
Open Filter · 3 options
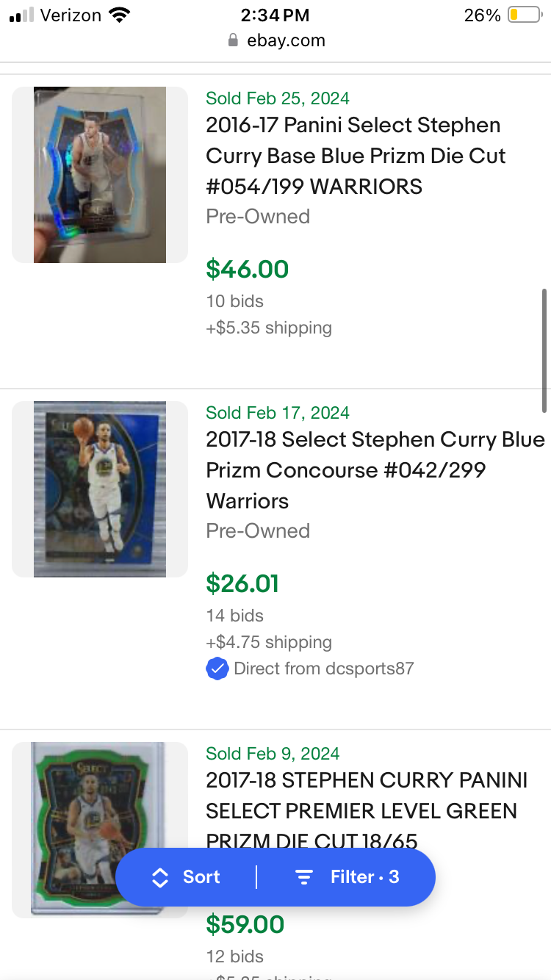[x=347, y=877]
